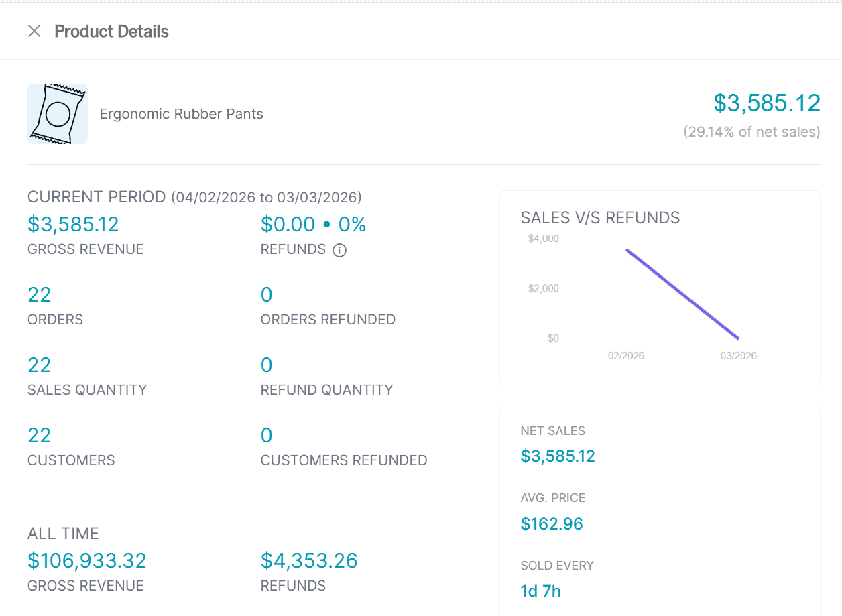This screenshot has width=842, height=616.
Task: Click the Orders Refunded label
Action: pyautogui.click(x=328, y=320)
